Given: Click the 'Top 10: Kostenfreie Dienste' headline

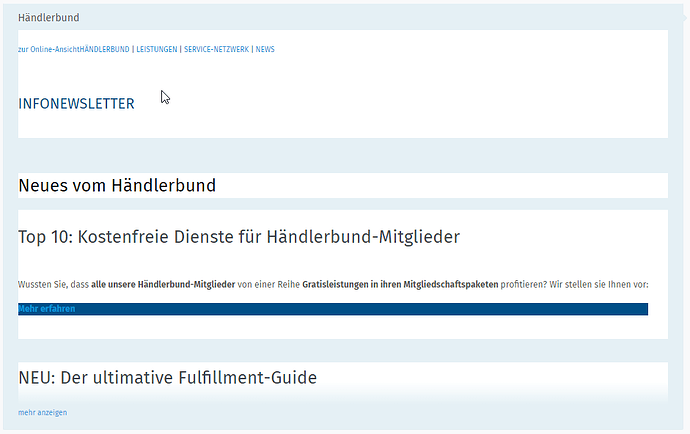Looking at the screenshot, I should 239,237.
